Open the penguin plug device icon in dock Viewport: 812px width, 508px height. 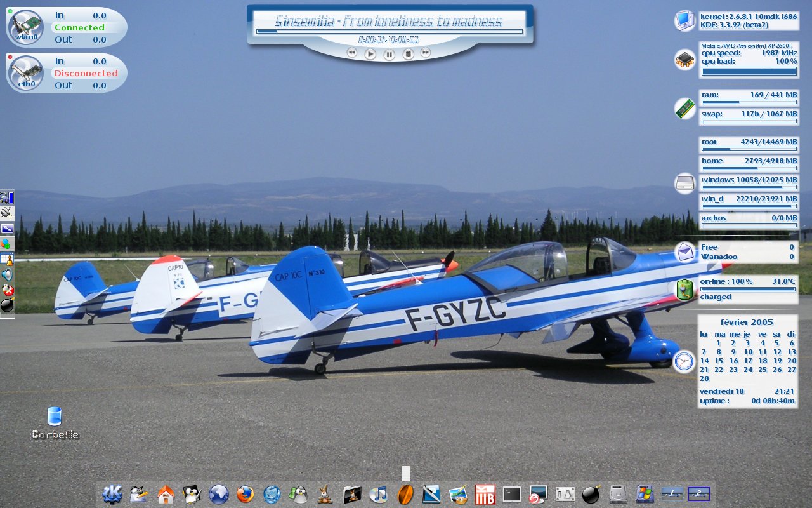[x=565, y=493]
